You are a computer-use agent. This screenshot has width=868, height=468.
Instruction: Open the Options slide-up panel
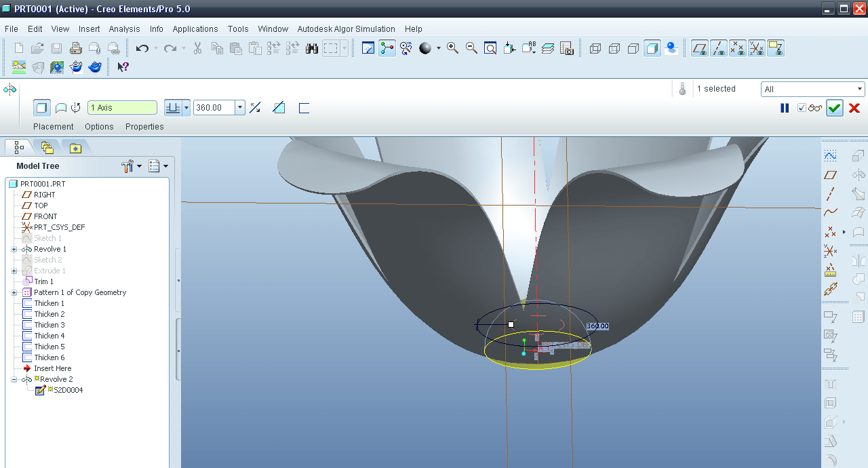[99, 126]
